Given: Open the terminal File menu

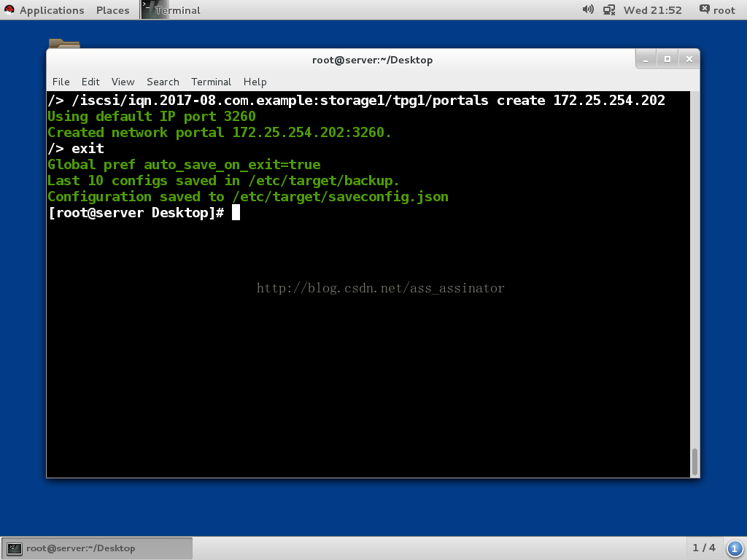Looking at the screenshot, I should tap(61, 82).
